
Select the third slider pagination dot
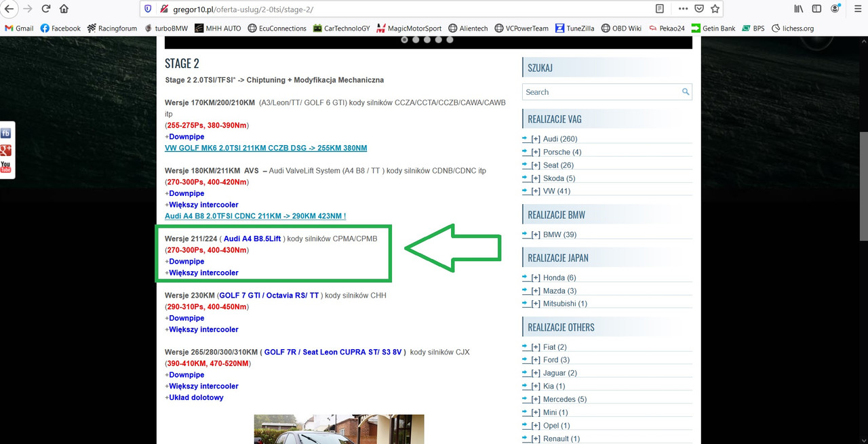(x=427, y=39)
